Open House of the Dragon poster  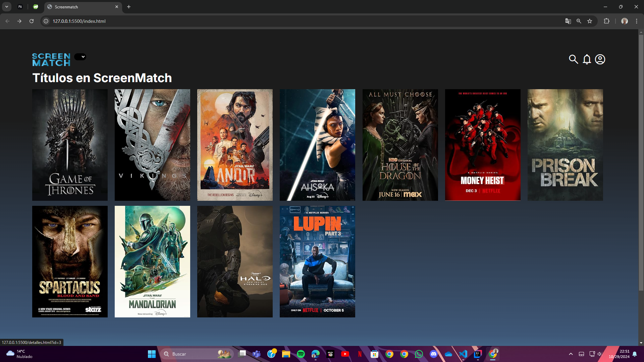pos(400,145)
